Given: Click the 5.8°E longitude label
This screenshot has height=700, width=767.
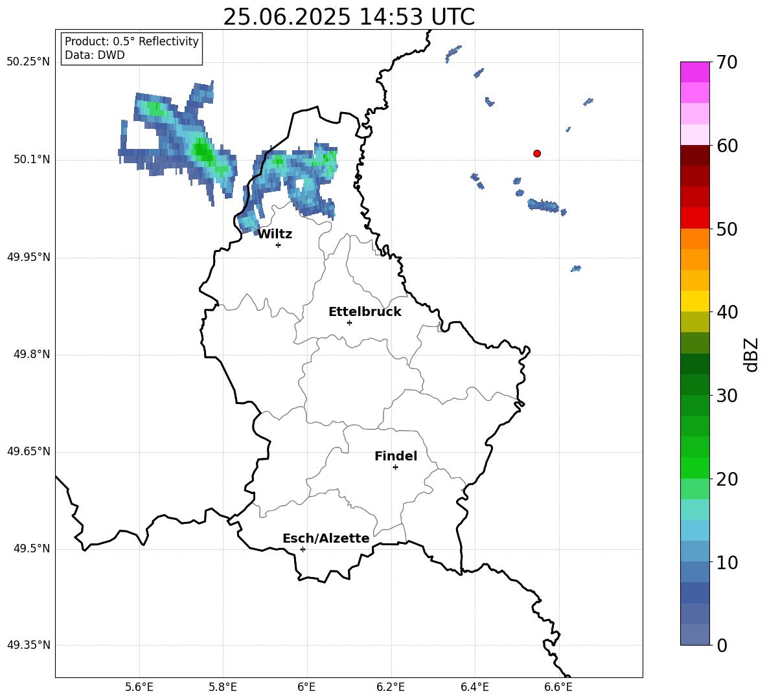Looking at the screenshot, I should coord(223,687).
